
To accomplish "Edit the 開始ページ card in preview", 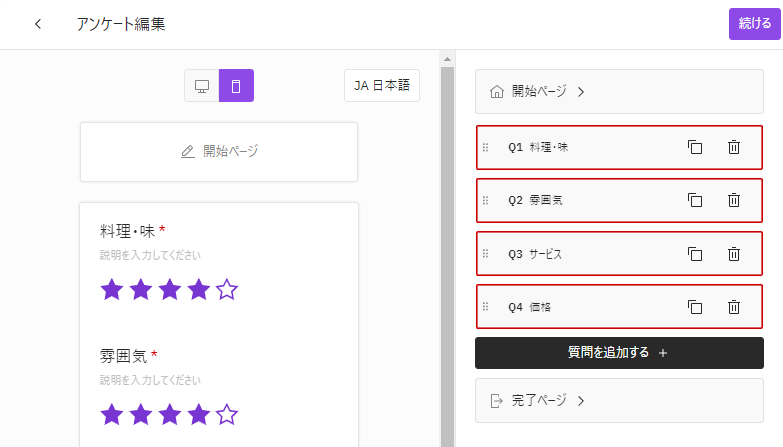I will click(x=219, y=152).
